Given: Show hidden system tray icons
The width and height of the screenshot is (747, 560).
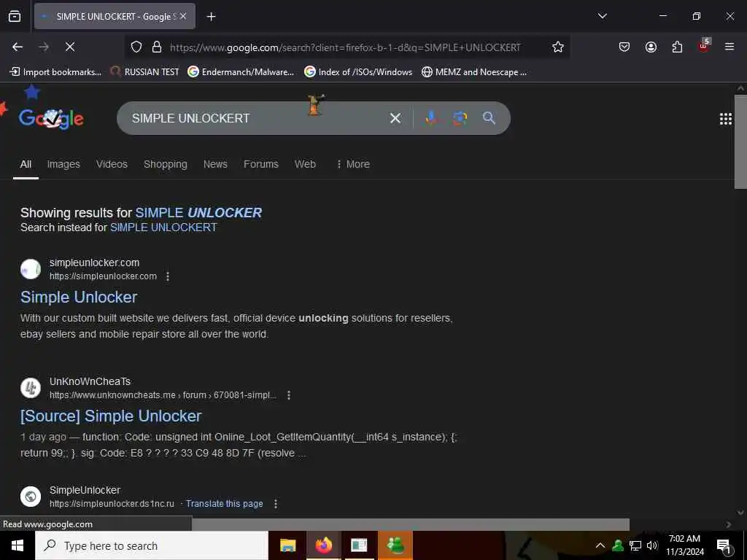Looking at the screenshot, I should 600,545.
